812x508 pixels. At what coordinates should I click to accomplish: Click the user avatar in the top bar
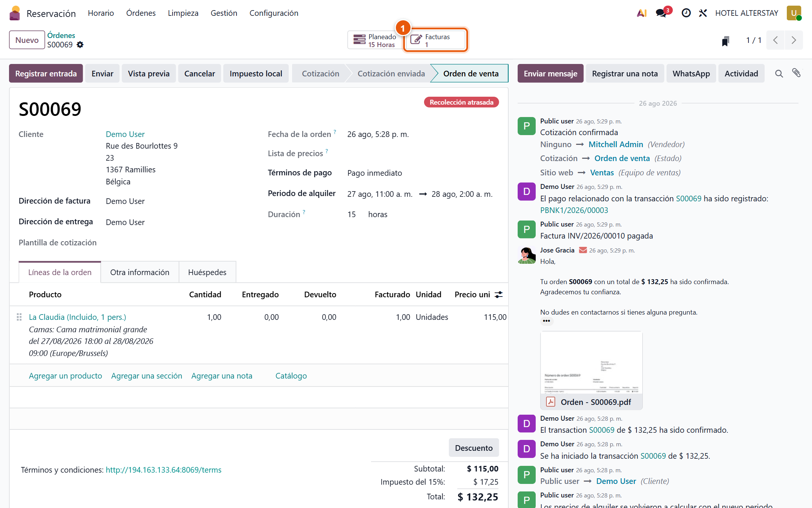[794, 13]
